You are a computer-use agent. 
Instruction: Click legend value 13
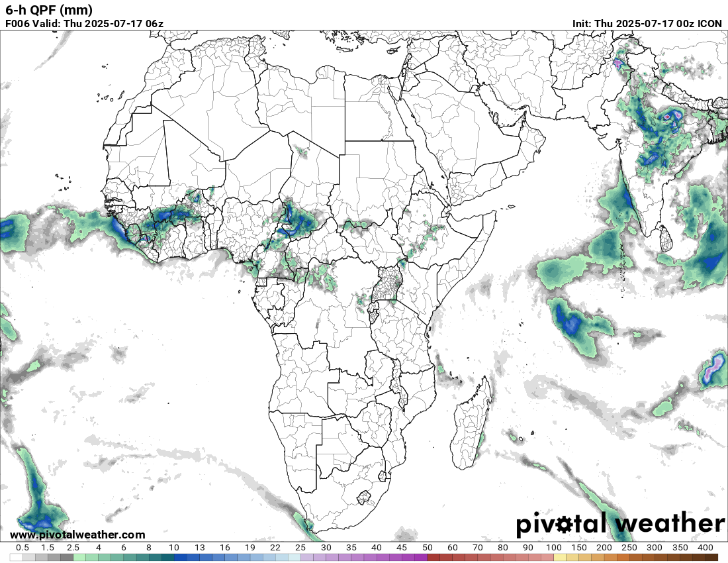200,548
